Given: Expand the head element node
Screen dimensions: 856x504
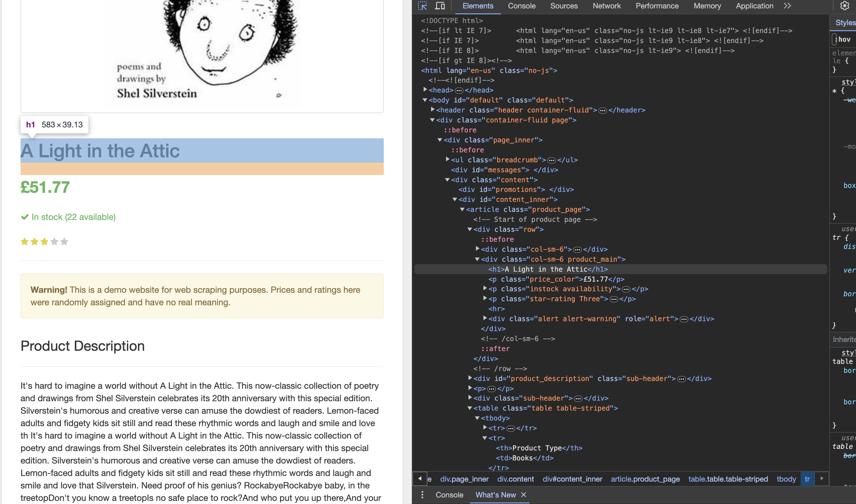Looking at the screenshot, I should click(425, 90).
